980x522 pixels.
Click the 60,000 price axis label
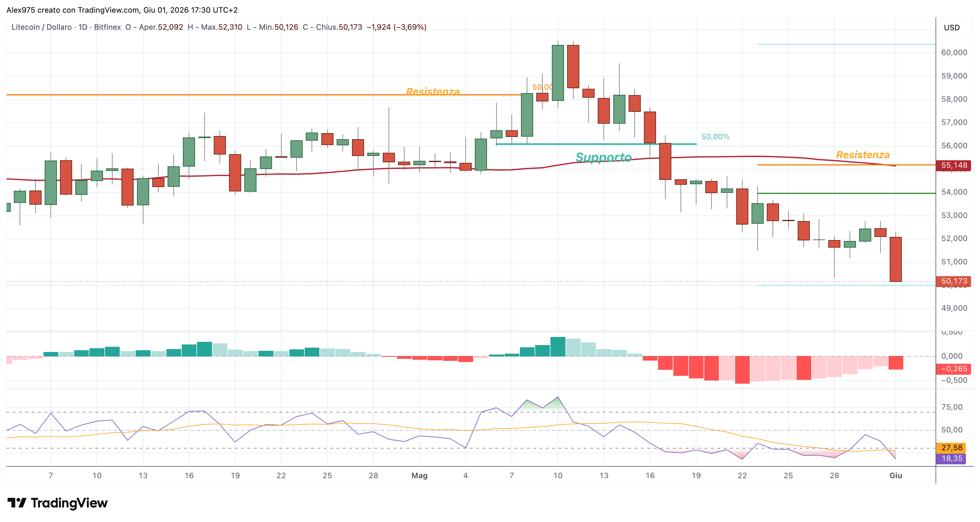pyautogui.click(x=954, y=52)
